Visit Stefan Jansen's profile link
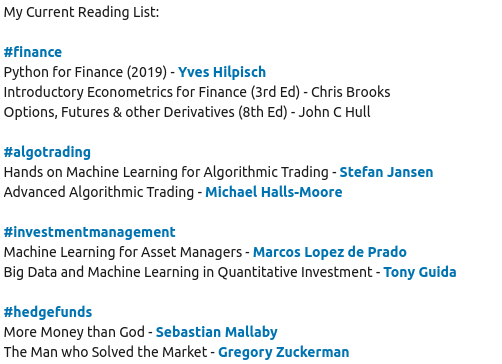This screenshot has width=502, height=364. [x=386, y=172]
